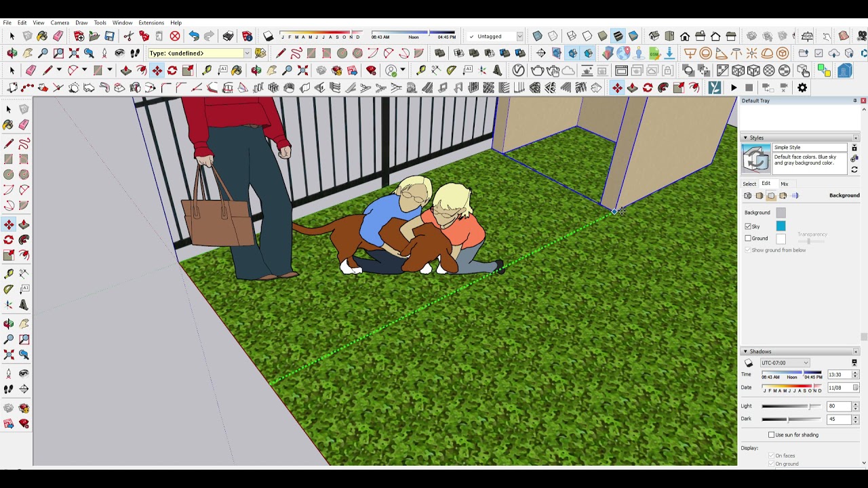Toggle the On ground display checkbox
Viewport: 868px width, 488px height.
click(x=772, y=464)
